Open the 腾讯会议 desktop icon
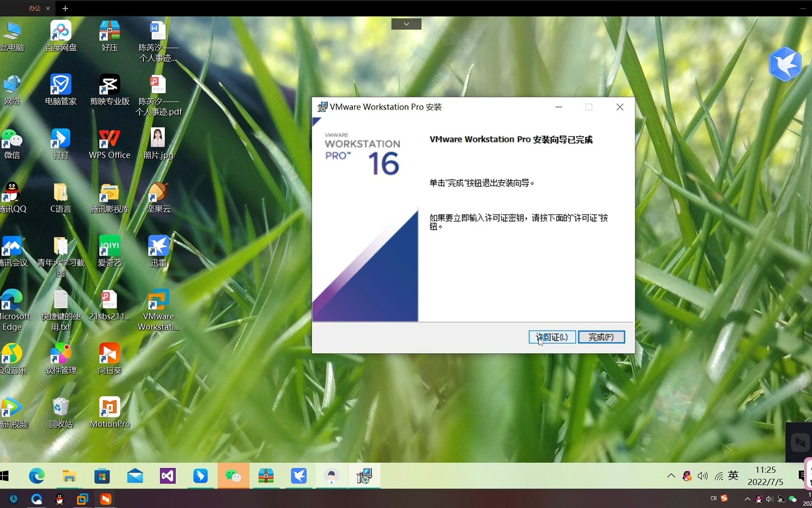This screenshot has width=812, height=508. coord(13,252)
